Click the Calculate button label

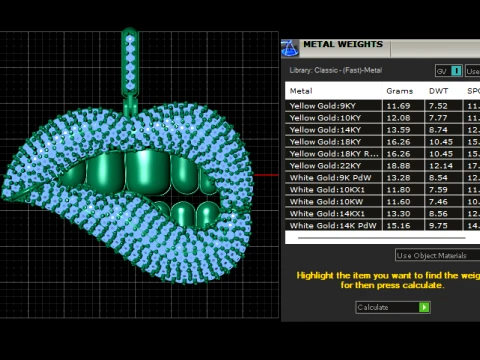(373, 307)
